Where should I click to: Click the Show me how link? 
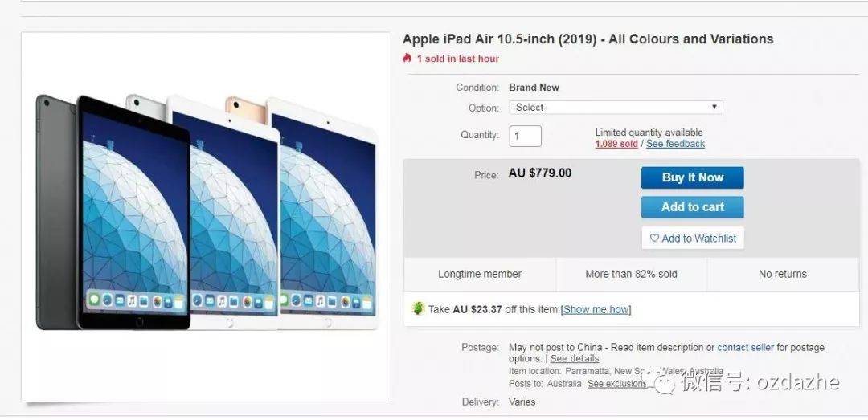596,309
